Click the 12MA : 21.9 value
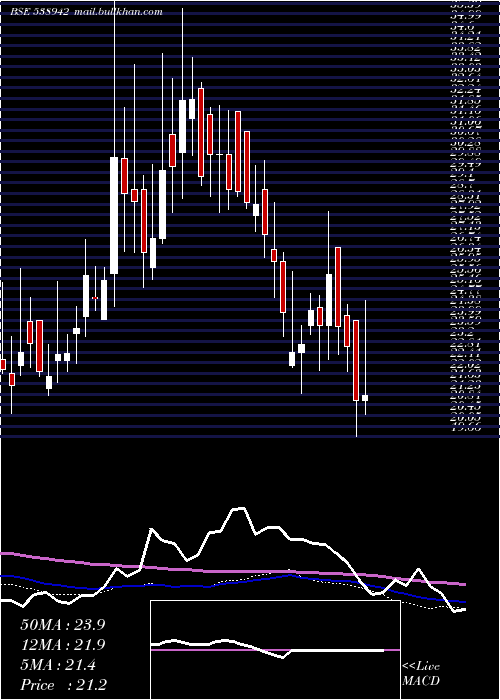 pyautogui.click(x=62, y=645)
